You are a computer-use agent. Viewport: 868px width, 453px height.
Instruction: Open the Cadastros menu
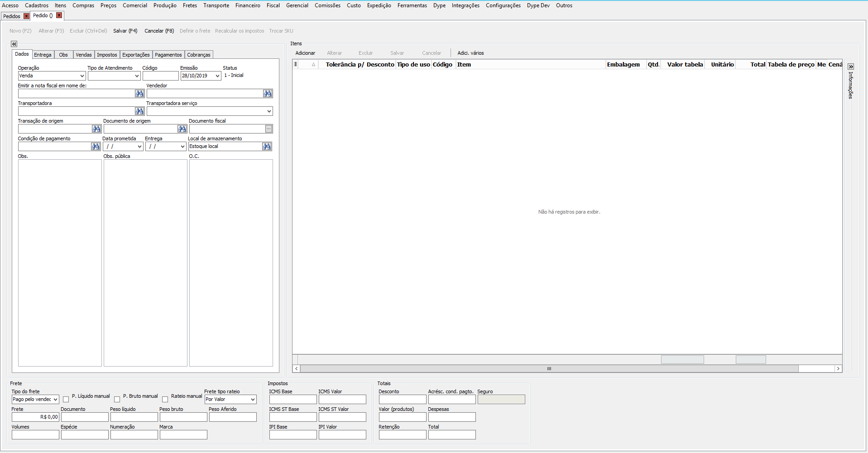pyautogui.click(x=37, y=5)
